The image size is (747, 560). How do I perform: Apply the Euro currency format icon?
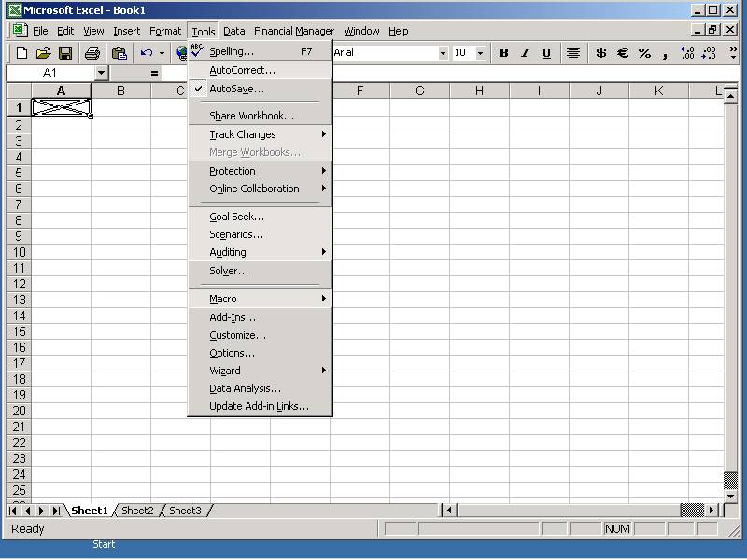623,53
